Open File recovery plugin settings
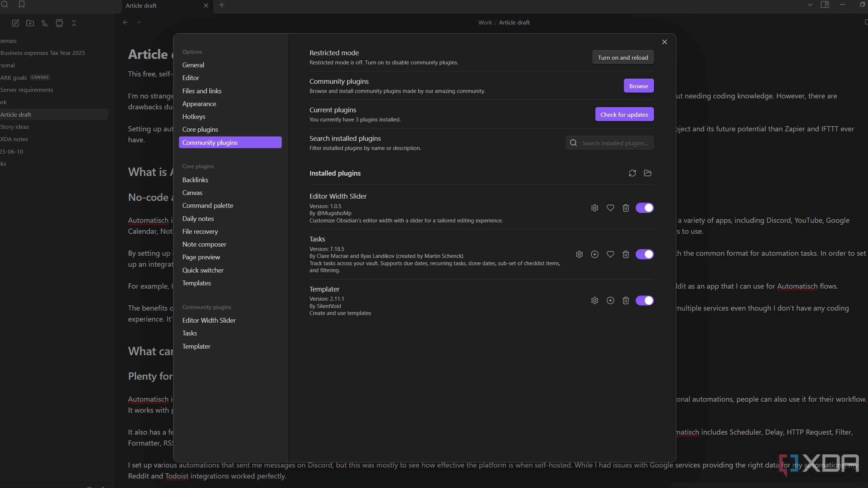The height and width of the screenshot is (488, 868). (230, 232)
